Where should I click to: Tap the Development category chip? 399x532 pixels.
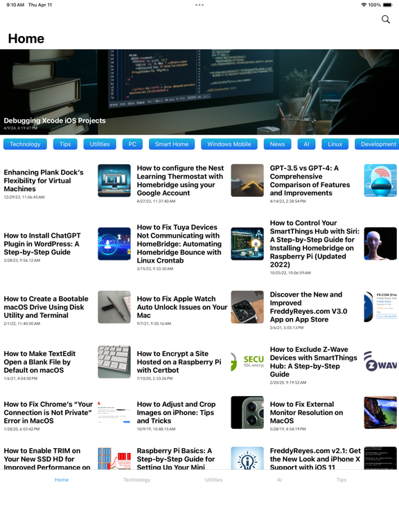pos(377,144)
